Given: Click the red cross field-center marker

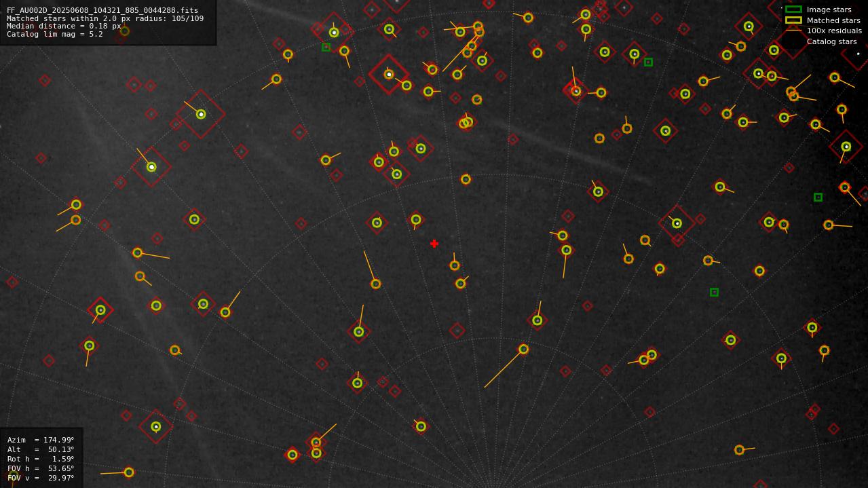Looking at the screenshot, I should point(434,244).
